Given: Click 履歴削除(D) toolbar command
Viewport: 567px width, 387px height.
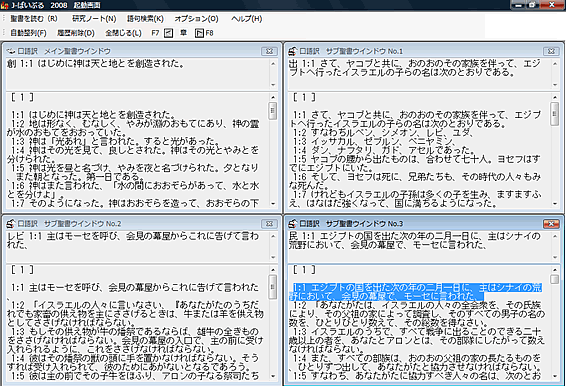Looking at the screenshot, I should (76, 33).
